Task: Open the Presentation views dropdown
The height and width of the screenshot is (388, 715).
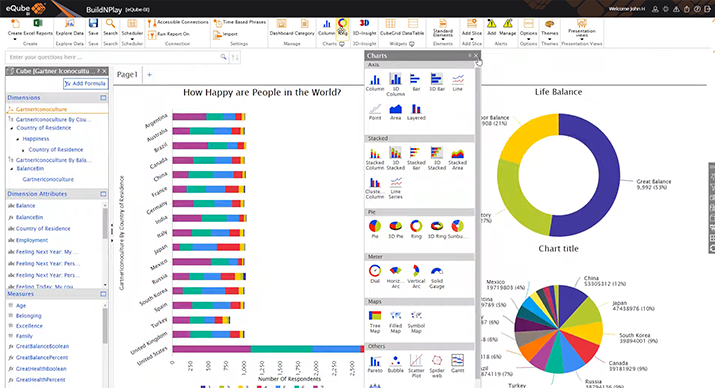Action: [x=581, y=30]
